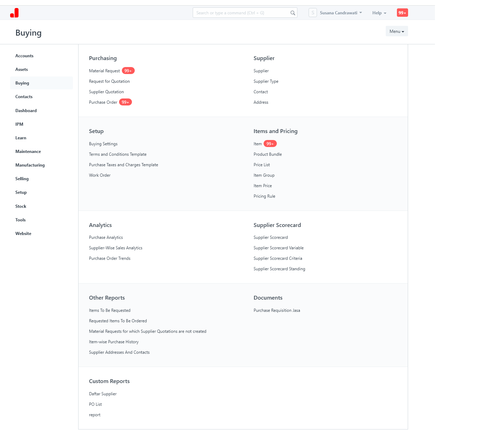Go to Selling module in sidebar
The height and width of the screenshot is (448, 480).
pyautogui.click(x=22, y=179)
